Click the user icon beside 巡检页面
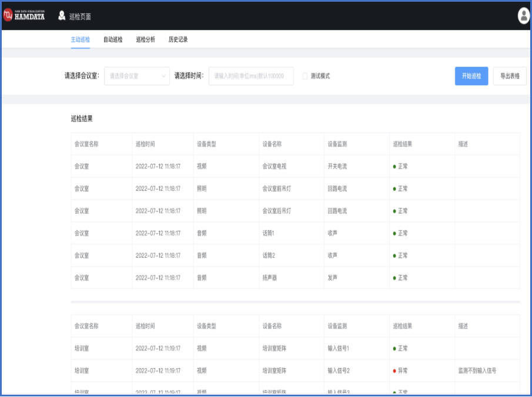The image size is (532, 397). coord(62,16)
